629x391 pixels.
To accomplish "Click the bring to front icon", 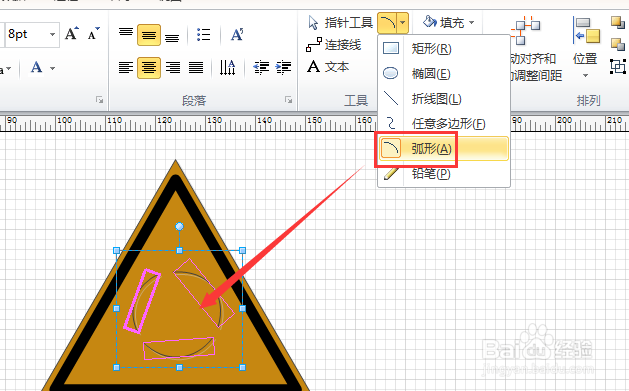I will 618,22.
